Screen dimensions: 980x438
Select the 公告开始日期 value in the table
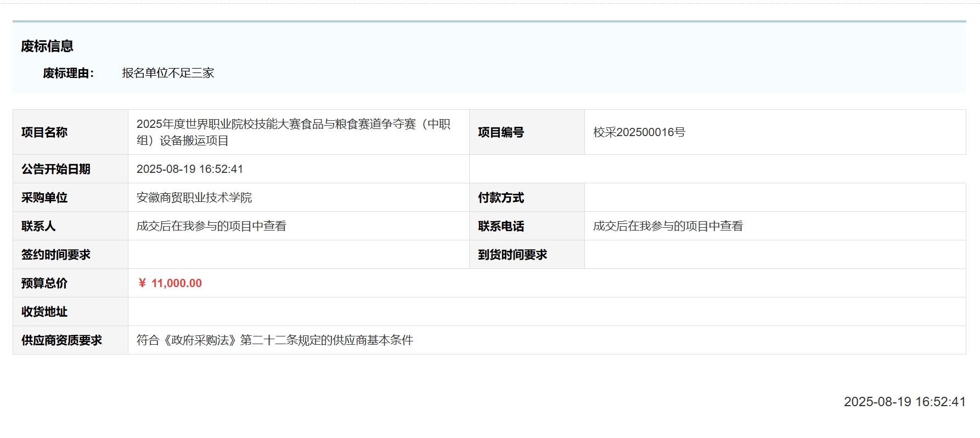coord(190,169)
